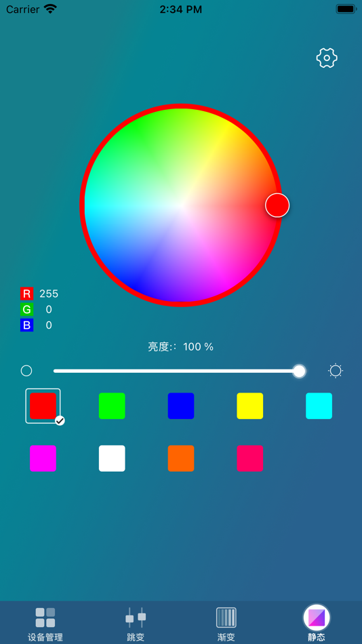Pick the white center of the color wheel
Image resolution: width=362 pixels, height=644 pixels.
181,205
